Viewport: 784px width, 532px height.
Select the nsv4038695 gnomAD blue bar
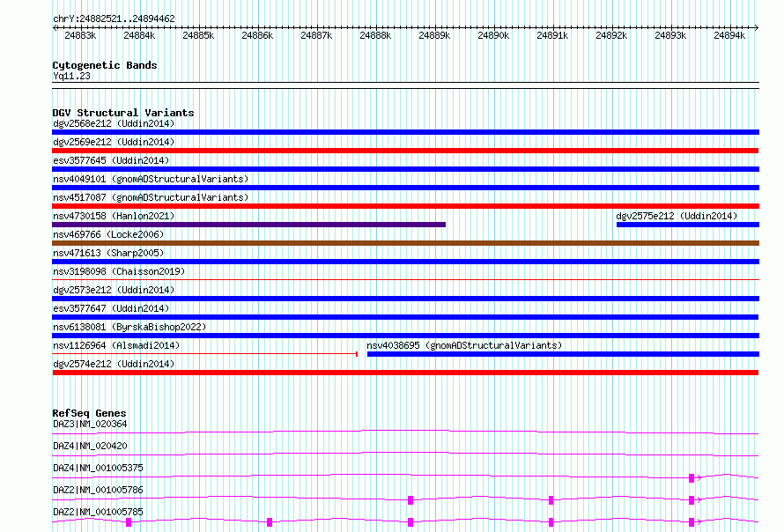click(x=563, y=354)
